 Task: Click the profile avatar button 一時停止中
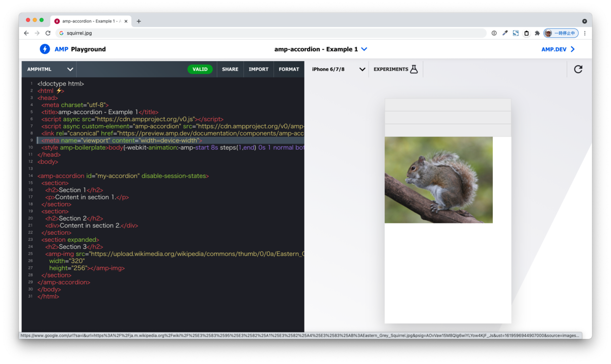click(561, 33)
